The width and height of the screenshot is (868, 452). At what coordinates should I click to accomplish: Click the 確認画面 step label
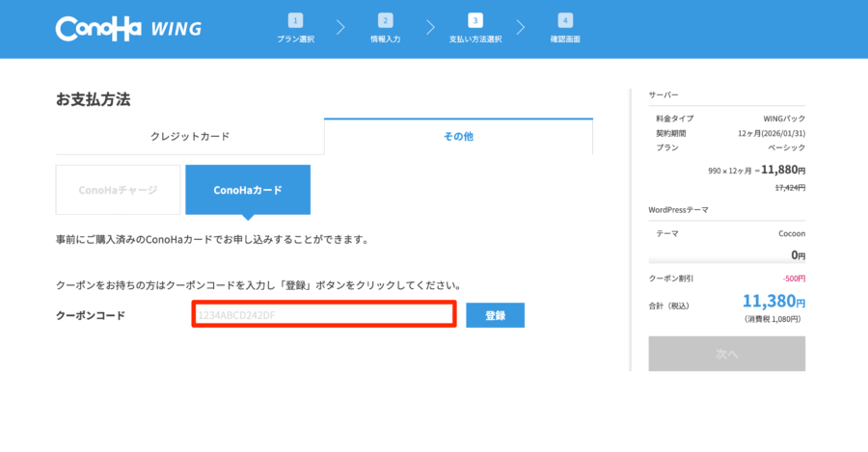coord(564,40)
